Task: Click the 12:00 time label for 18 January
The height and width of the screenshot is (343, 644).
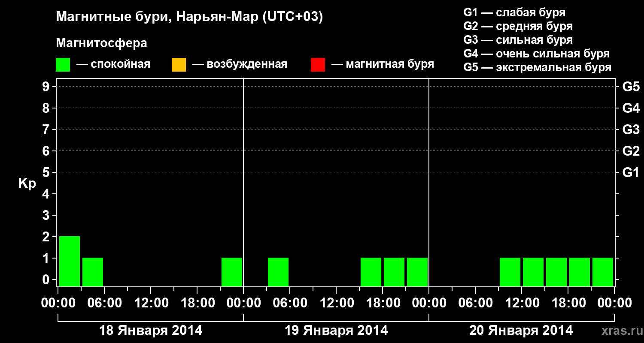Action: [x=151, y=303]
